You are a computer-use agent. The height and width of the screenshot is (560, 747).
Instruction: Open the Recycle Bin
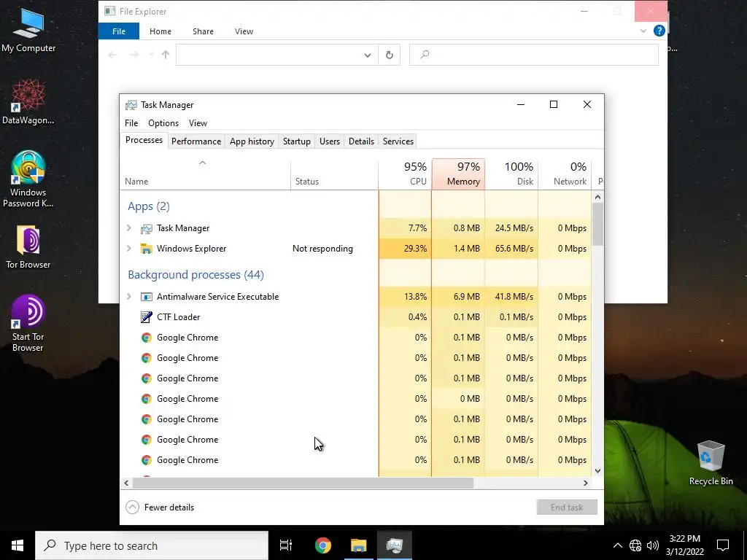coord(711,463)
